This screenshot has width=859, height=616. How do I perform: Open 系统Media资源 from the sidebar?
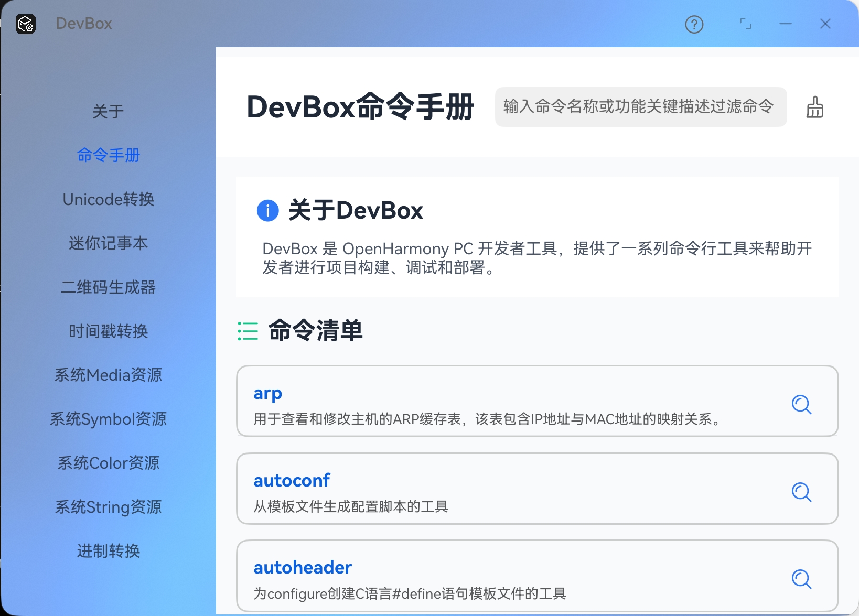click(x=108, y=375)
